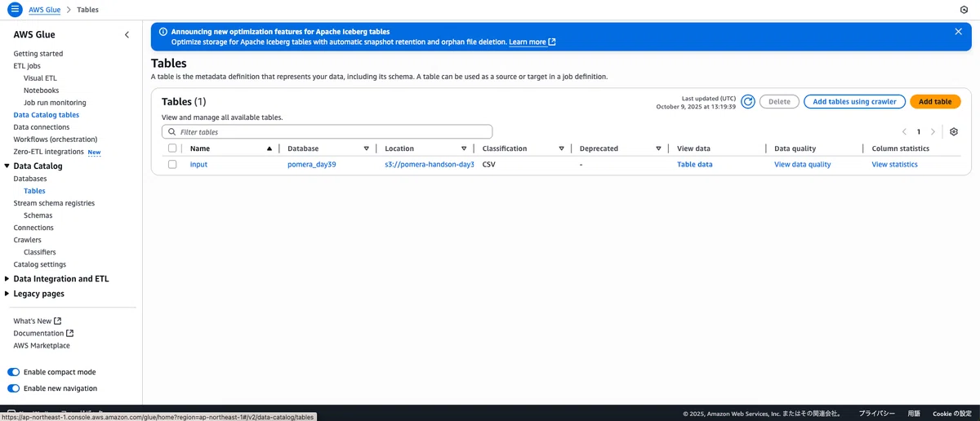Image resolution: width=980 pixels, height=421 pixels.
Task: Open Notebooks in sidebar
Action: coord(41,90)
